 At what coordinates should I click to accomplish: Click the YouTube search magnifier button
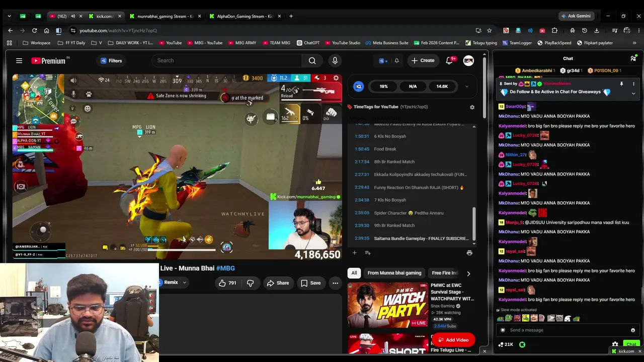[x=312, y=61]
